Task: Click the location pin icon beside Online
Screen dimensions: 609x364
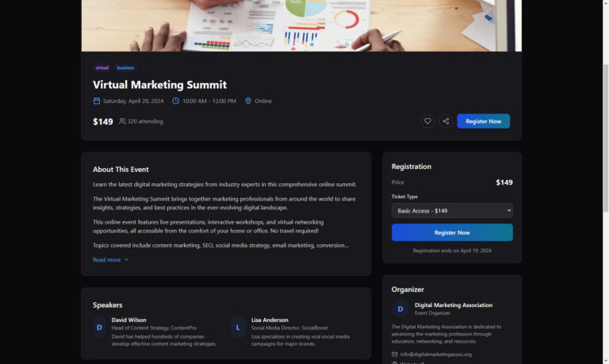Action: (248, 101)
